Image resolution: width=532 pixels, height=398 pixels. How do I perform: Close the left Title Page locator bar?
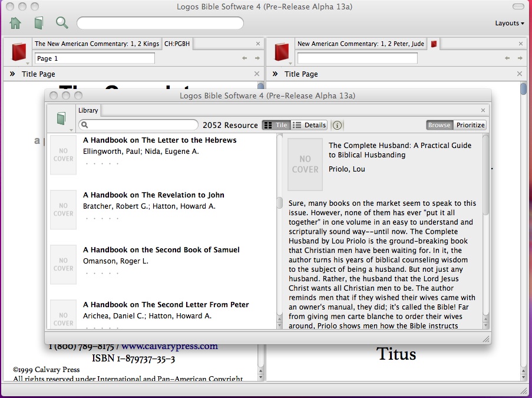coord(257,74)
